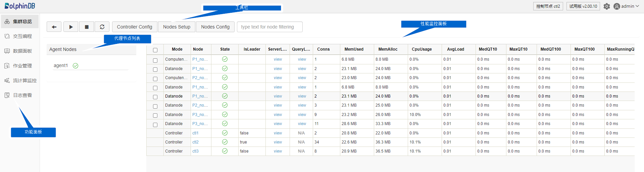Tick the checkbox for the last Datanode row
The image size is (644, 172).
155,125
